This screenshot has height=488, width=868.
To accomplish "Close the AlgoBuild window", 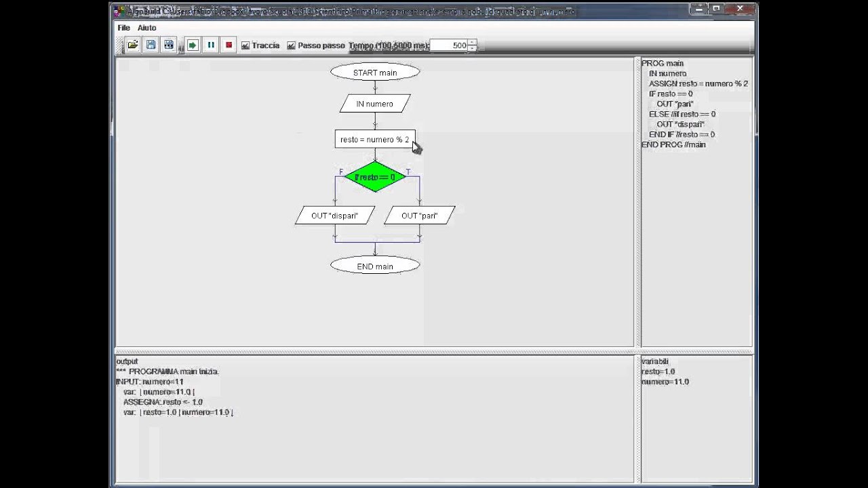I will click(x=741, y=9).
